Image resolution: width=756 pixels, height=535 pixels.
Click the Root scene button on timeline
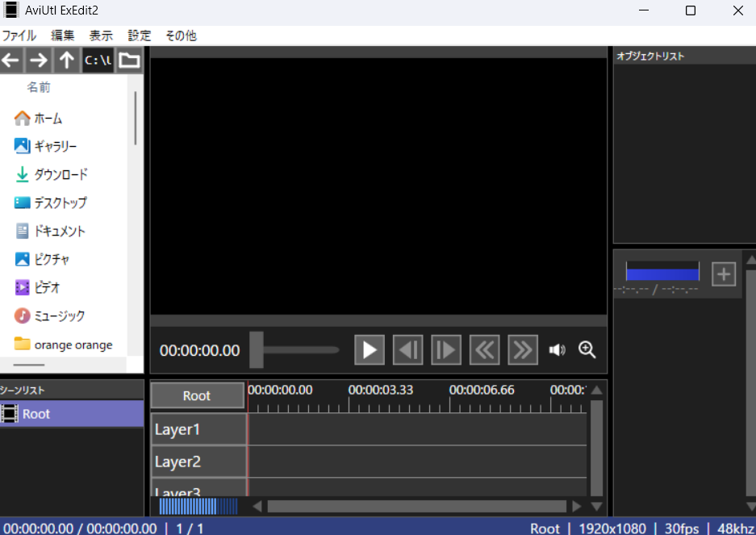tap(197, 395)
